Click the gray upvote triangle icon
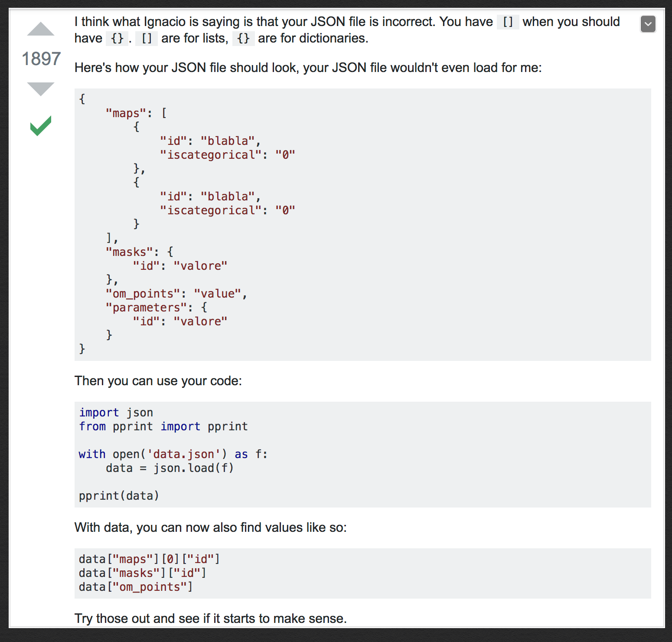The height and width of the screenshot is (642, 672). click(x=40, y=29)
